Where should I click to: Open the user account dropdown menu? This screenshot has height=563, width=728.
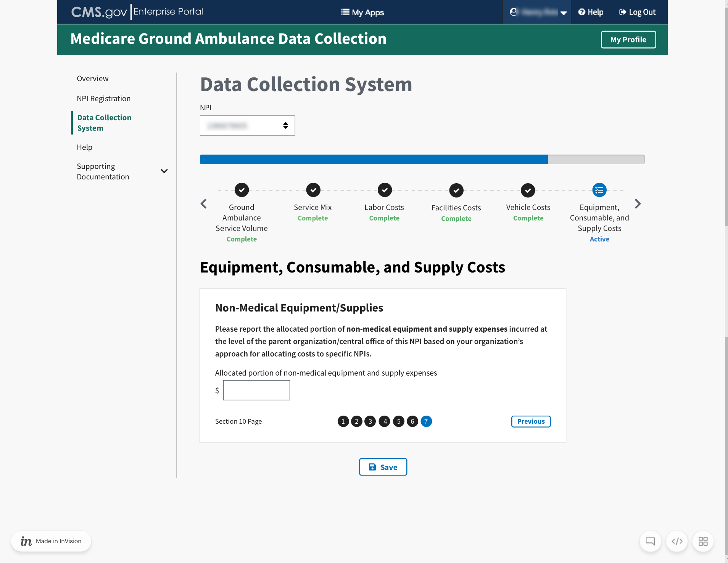536,12
